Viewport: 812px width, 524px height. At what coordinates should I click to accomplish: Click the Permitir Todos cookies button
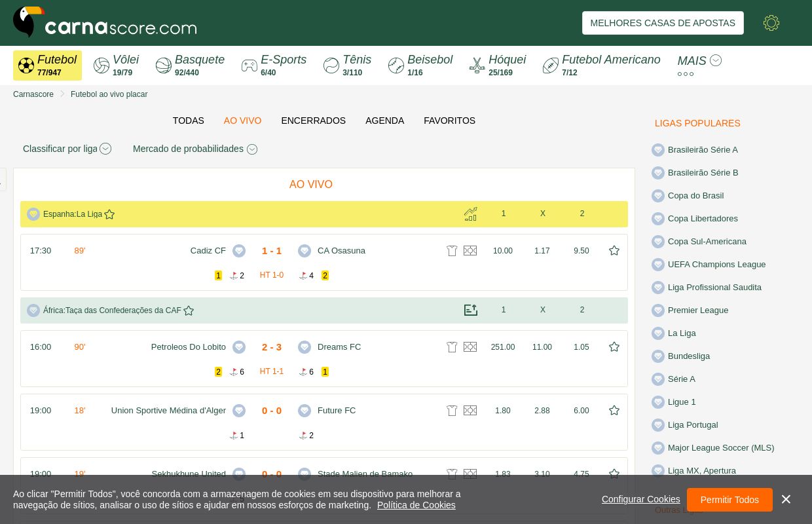pos(729,500)
